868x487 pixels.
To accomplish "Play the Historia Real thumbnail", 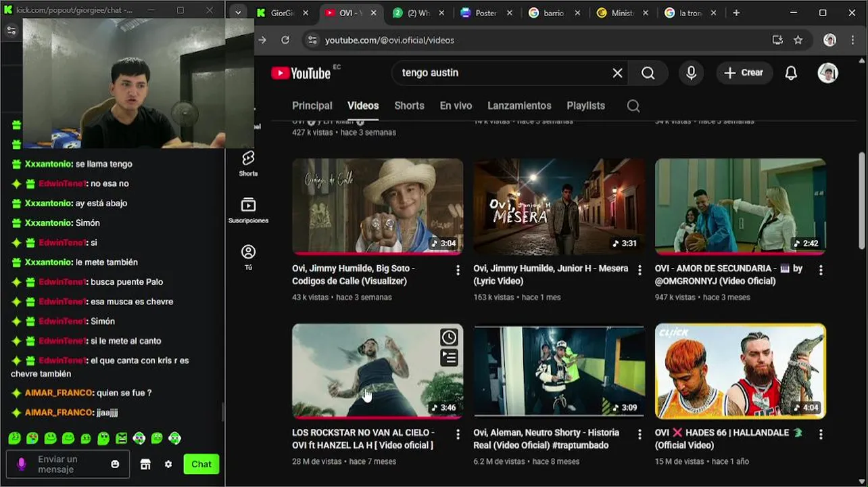I will point(559,371).
